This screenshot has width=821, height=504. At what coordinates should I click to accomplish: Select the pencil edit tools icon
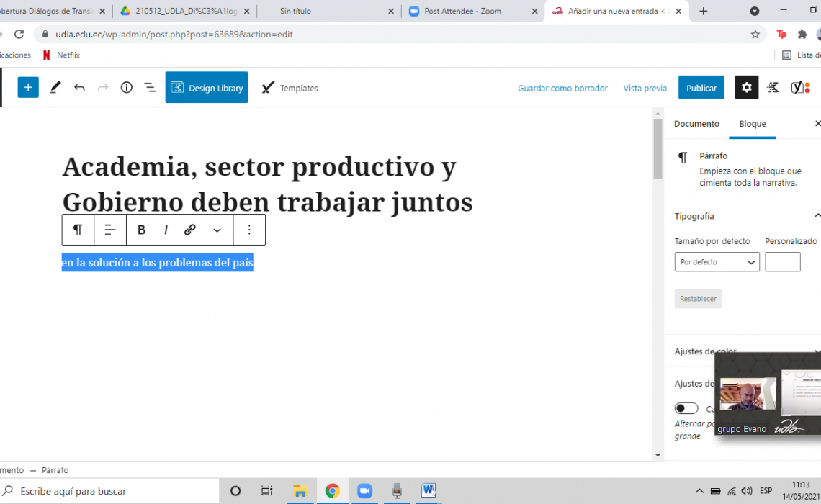click(55, 87)
